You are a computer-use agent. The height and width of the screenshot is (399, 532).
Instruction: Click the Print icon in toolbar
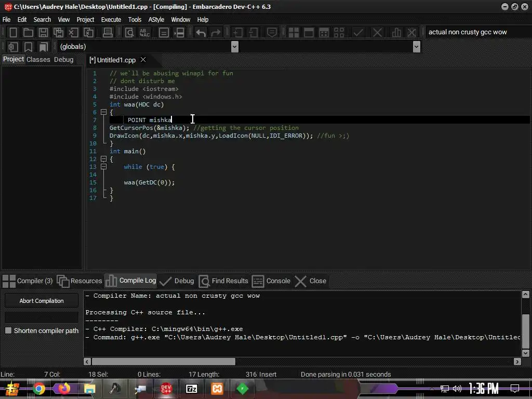(108, 33)
